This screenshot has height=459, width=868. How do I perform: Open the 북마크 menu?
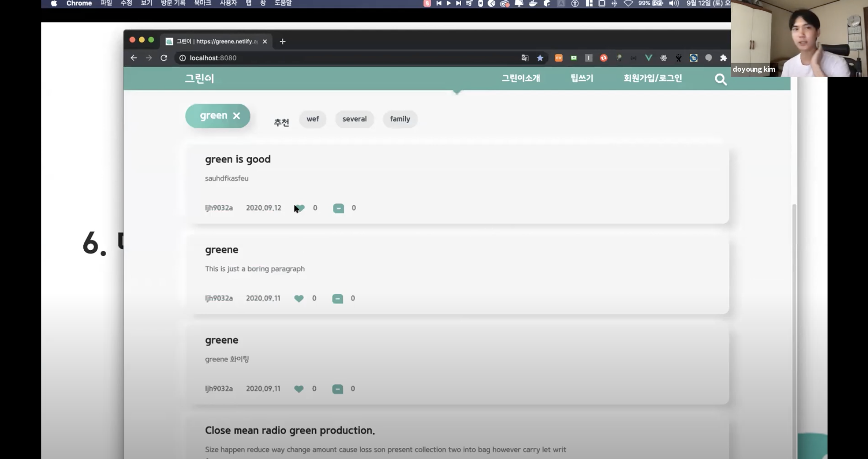click(x=202, y=3)
